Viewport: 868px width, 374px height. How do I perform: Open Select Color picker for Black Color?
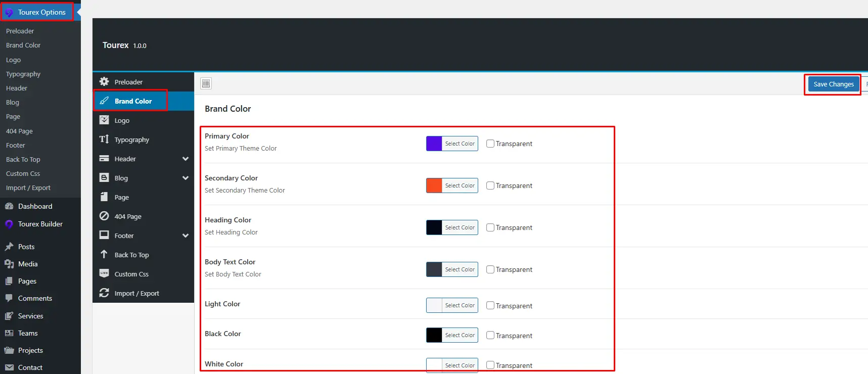pyautogui.click(x=460, y=335)
